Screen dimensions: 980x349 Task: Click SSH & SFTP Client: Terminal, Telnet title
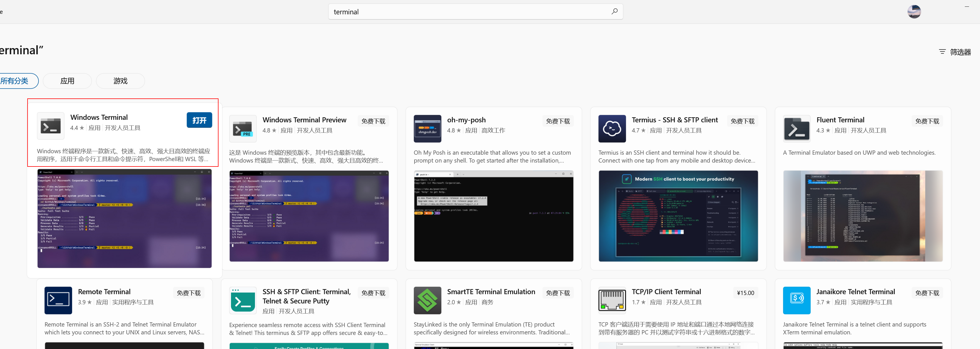tap(307, 296)
